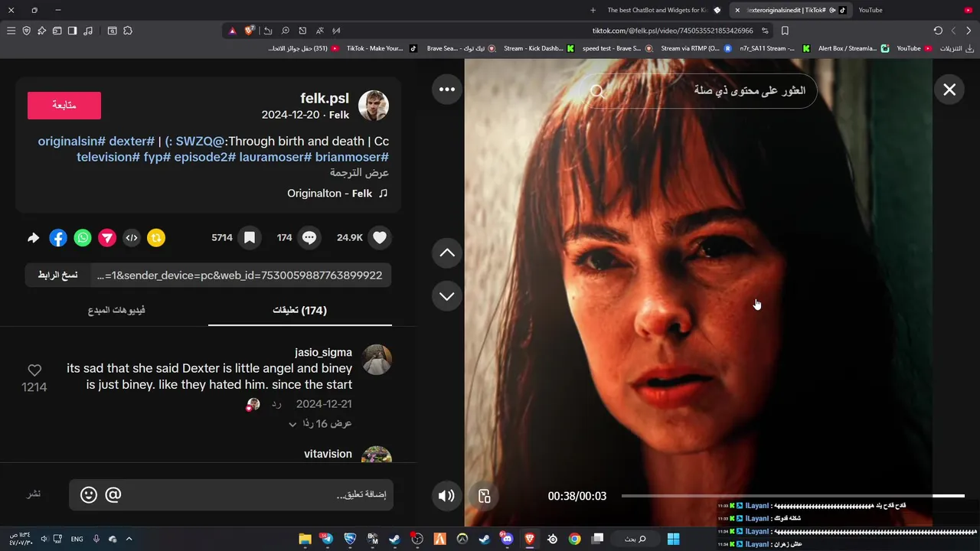
Task: Go to next video with down chevron
Action: click(x=447, y=296)
